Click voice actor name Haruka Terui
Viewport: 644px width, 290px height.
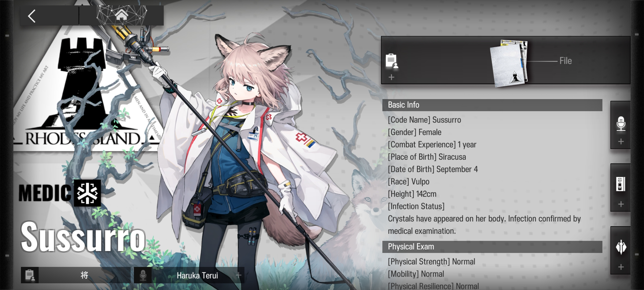(x=197, y=275)
